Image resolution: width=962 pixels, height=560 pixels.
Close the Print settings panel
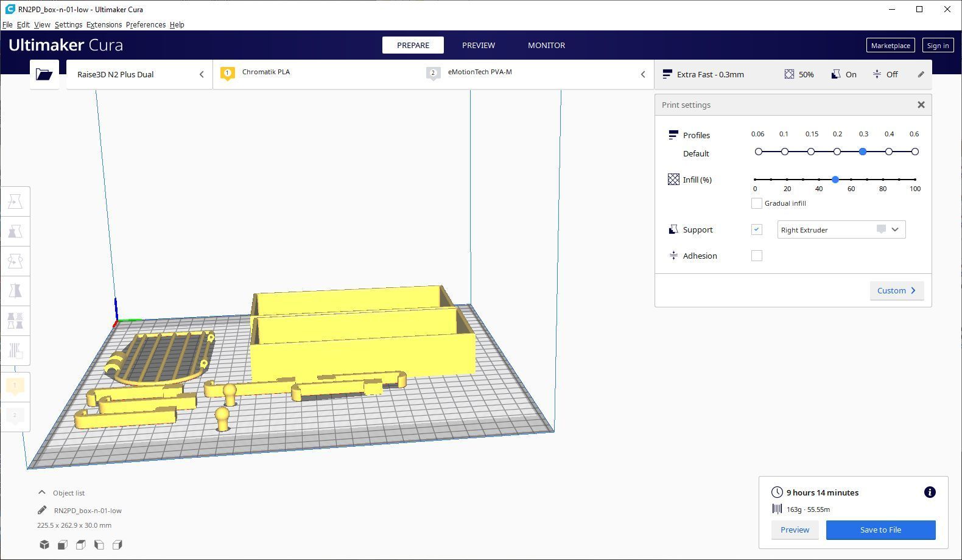pos(921,105)
